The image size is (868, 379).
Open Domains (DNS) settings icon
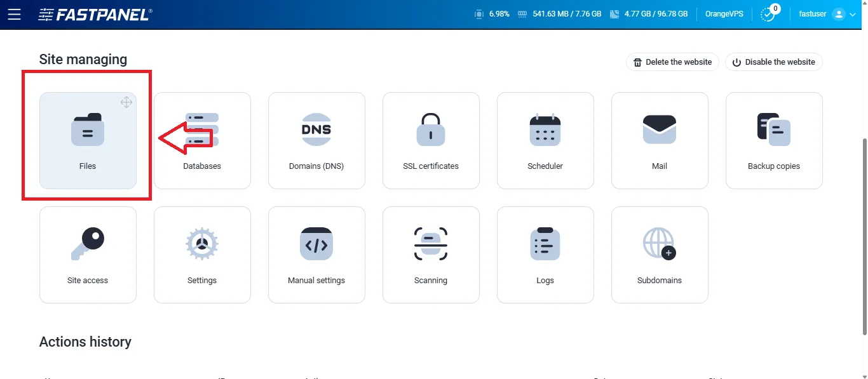[x=316, y=130]
